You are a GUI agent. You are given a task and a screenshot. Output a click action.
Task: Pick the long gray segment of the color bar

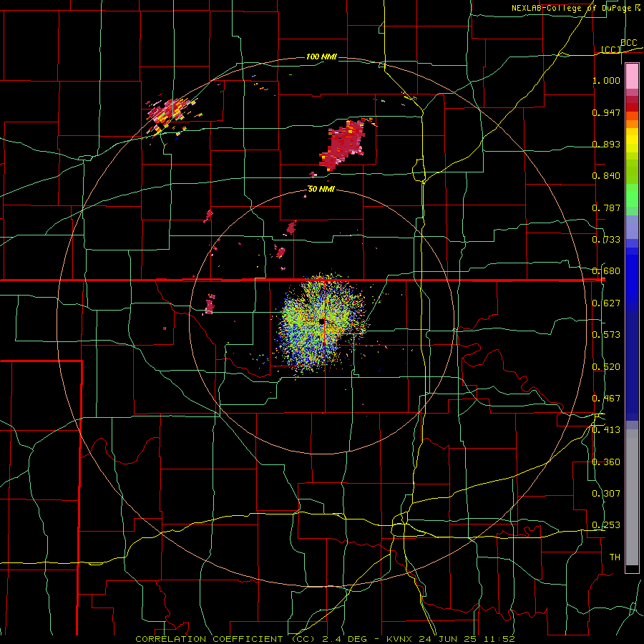pos(632,497)
